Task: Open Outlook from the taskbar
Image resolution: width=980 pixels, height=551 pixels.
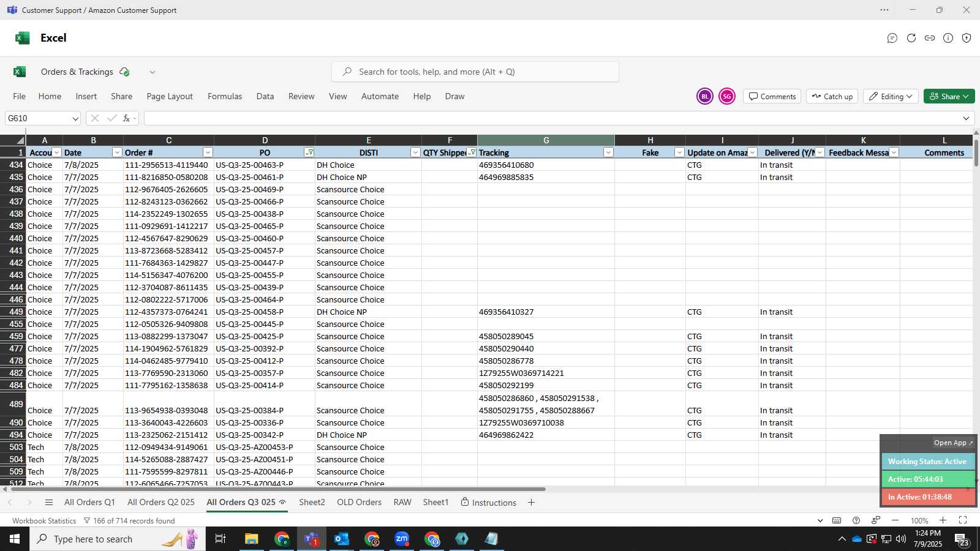Action: pos(342,539)
